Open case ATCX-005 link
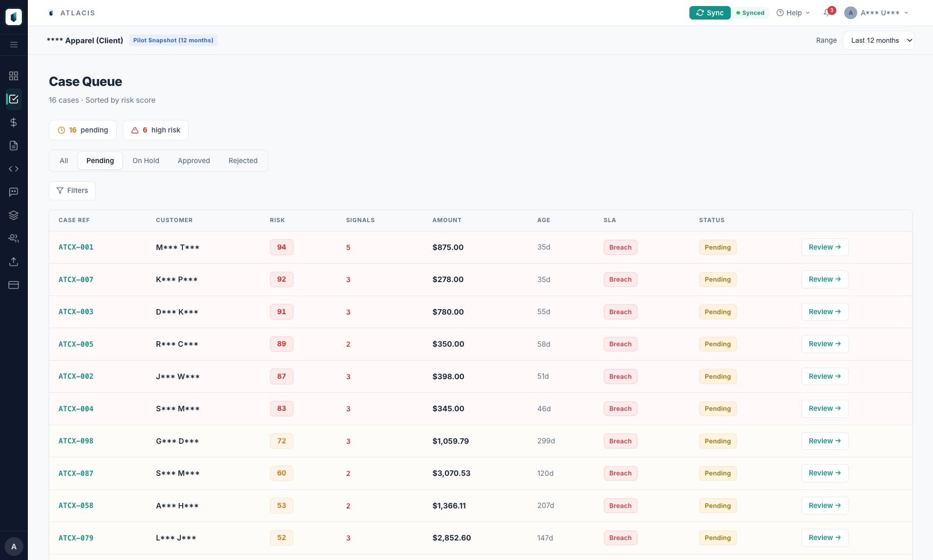This screenshot has height=560, width=933. [x=76, y=344]
